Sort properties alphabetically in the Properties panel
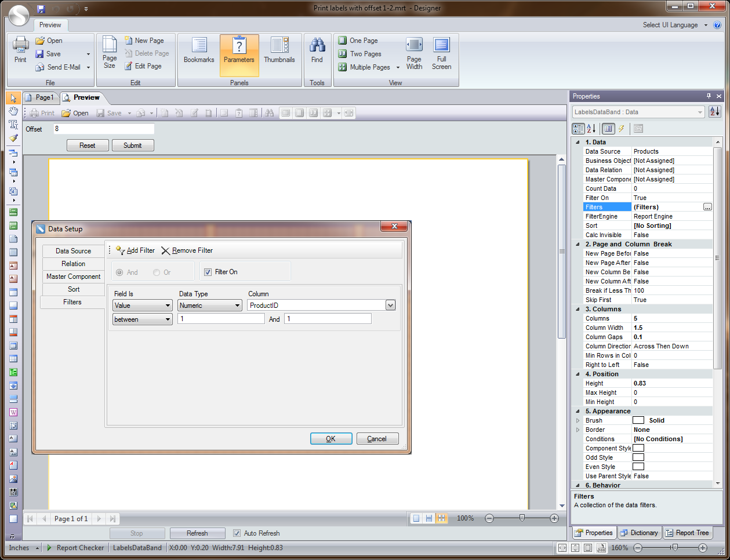730x560 pixels. tap(591, 129)
